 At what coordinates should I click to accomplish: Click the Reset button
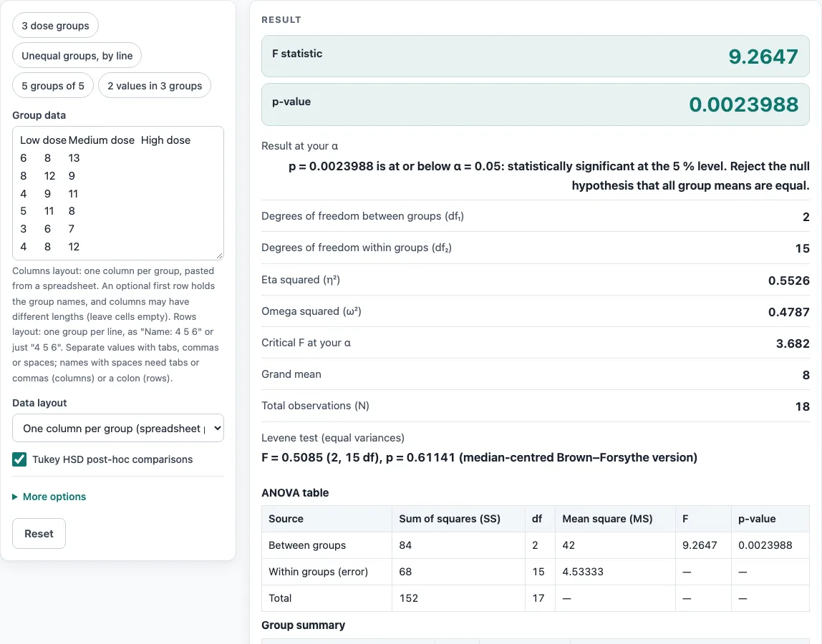(x=39, y=533)
